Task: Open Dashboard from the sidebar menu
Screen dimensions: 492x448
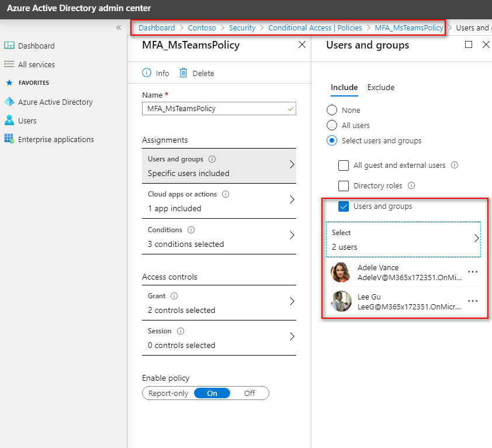Action: click(x=36, y=46)
